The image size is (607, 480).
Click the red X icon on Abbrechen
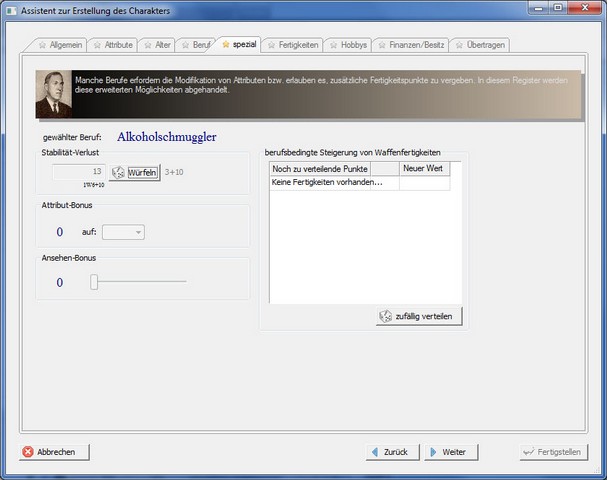(28, 452)
